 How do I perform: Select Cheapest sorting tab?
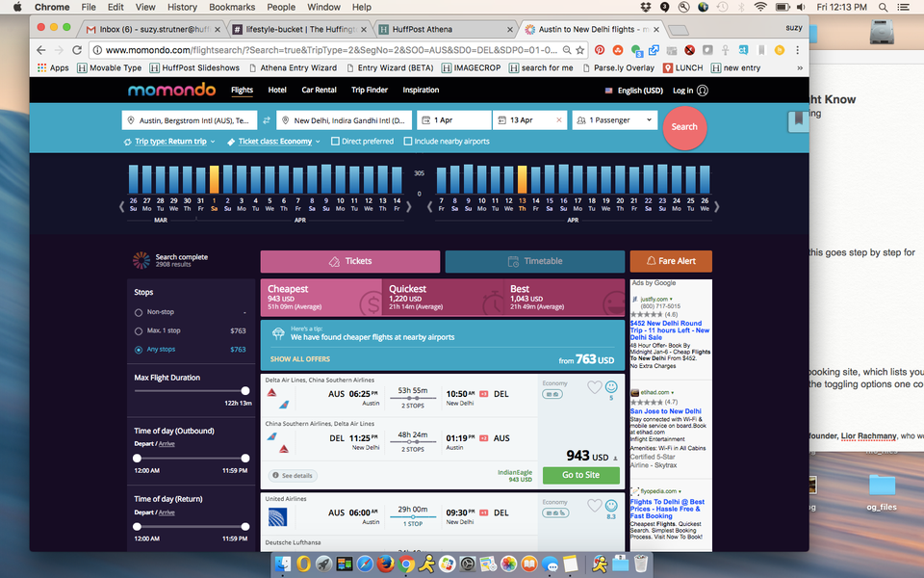[321, 298]
